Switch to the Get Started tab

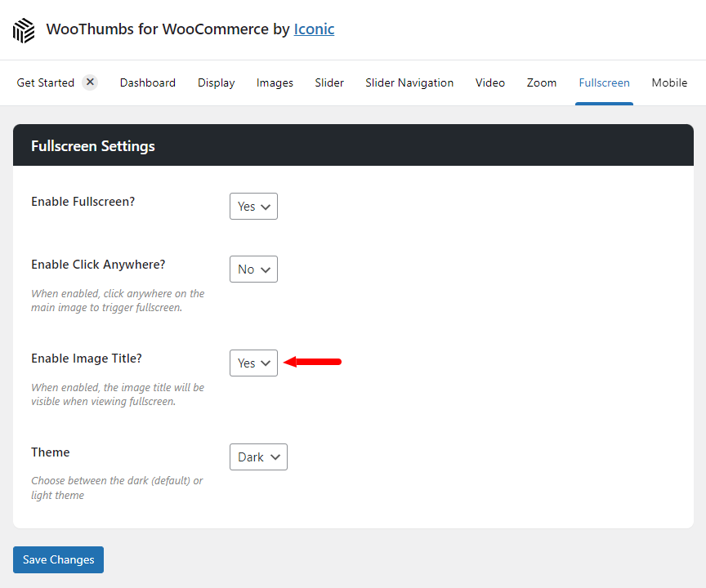(x=46, y=82)
